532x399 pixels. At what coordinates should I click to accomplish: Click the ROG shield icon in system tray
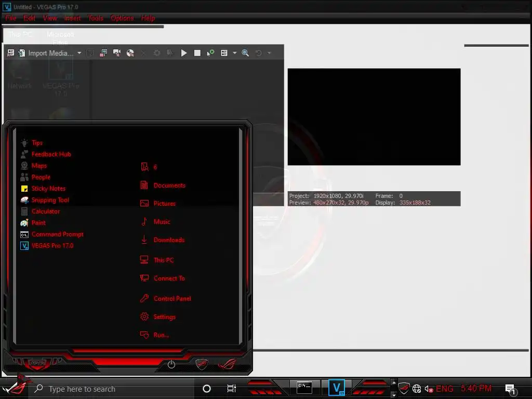404,388
